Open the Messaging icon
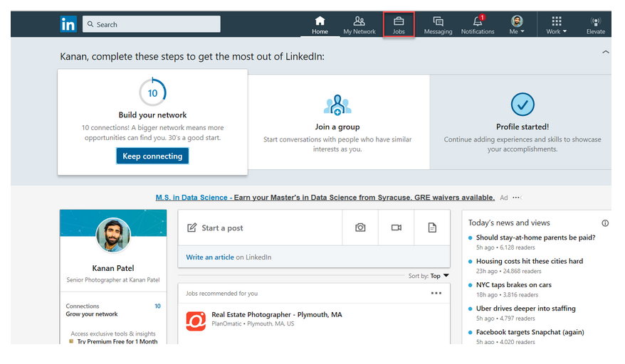This screenshot has height=364, width=625. pos(438,21)
